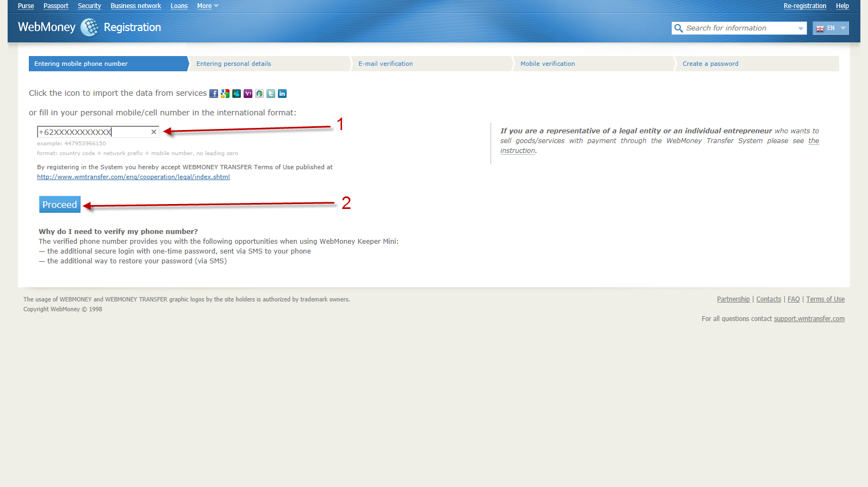This screenshot has width=868, height=487.
Task: Click the Search for information field
Action: (740, 28)
